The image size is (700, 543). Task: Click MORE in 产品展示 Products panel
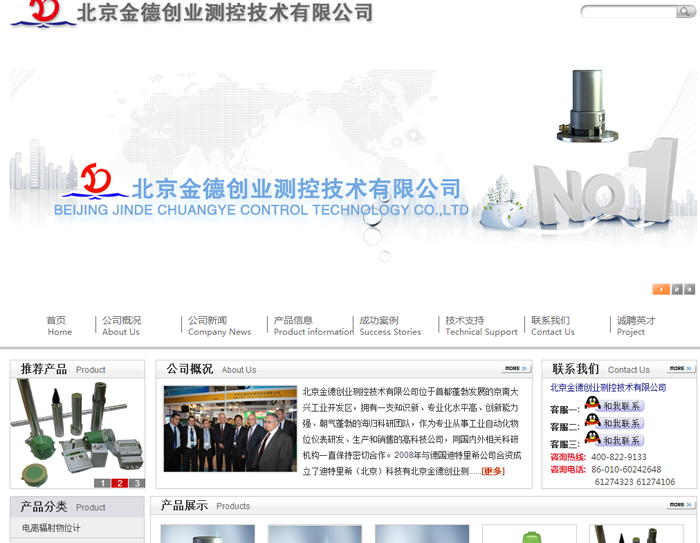[x=681, y=505]
